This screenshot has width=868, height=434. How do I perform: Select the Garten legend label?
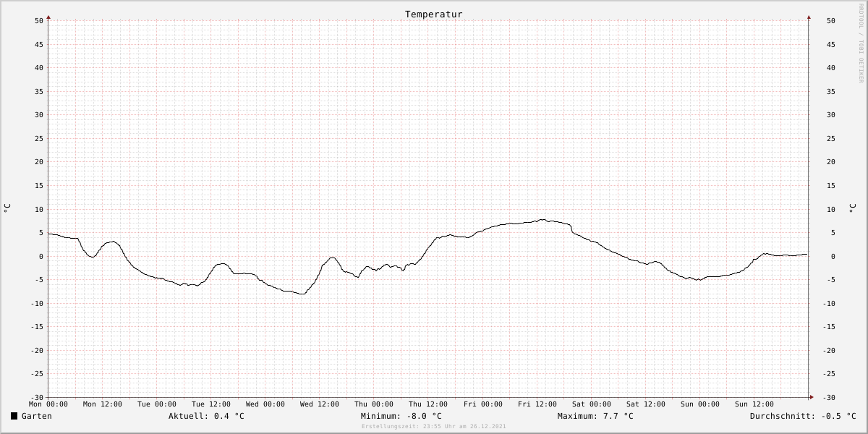click(37, 416)
